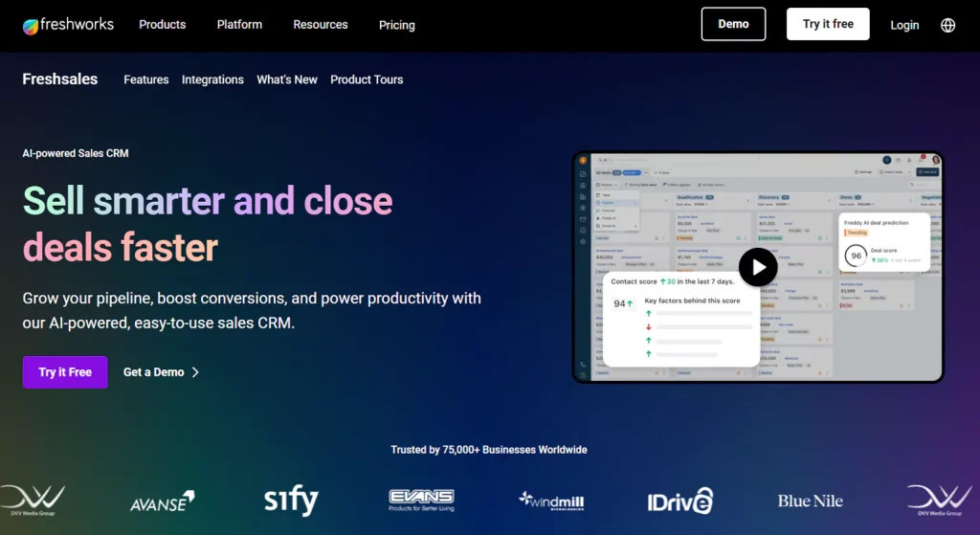
Task: Click the purple Try it Free button
Action: (x=65, y=372)
